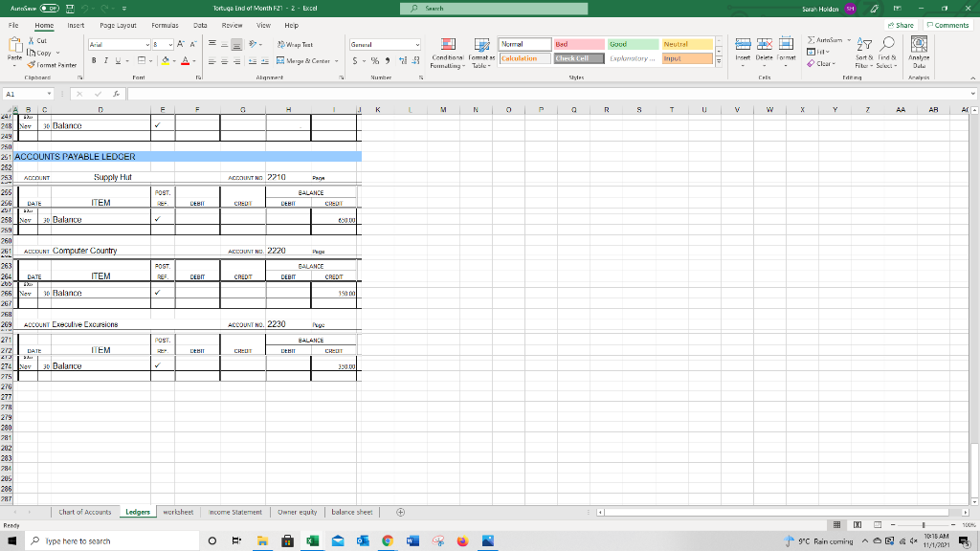Apply percent style number format
The image size is (980, 551).
point(375,60)
